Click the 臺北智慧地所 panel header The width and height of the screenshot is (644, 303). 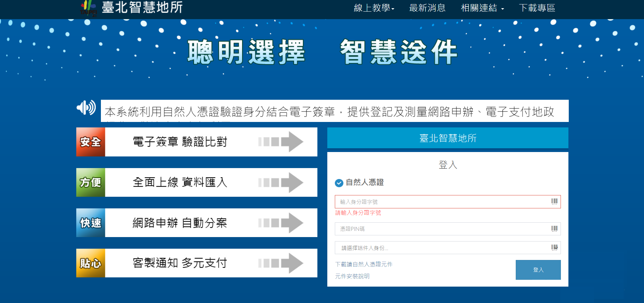(x=448, y=138)
